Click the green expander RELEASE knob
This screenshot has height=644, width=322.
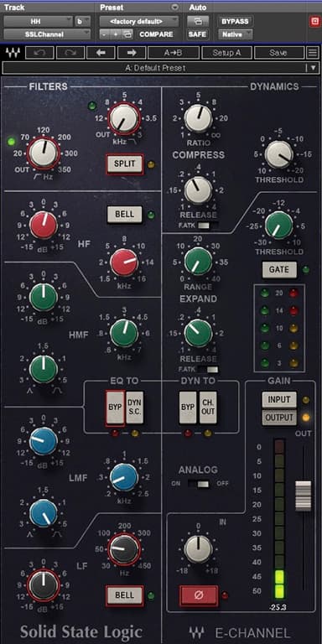(199, 333)
